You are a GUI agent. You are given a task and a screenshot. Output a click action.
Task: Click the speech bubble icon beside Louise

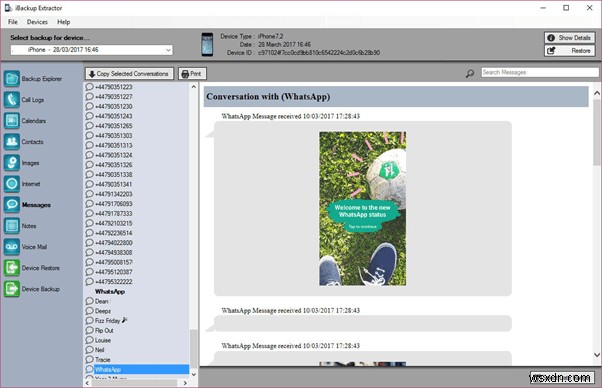89,340
